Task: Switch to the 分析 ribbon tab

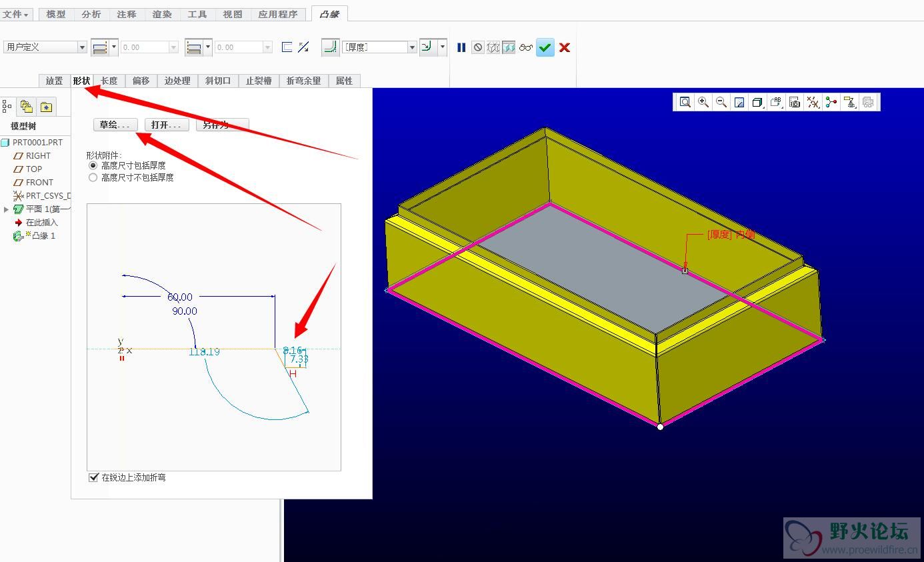Action: (91, 14)
